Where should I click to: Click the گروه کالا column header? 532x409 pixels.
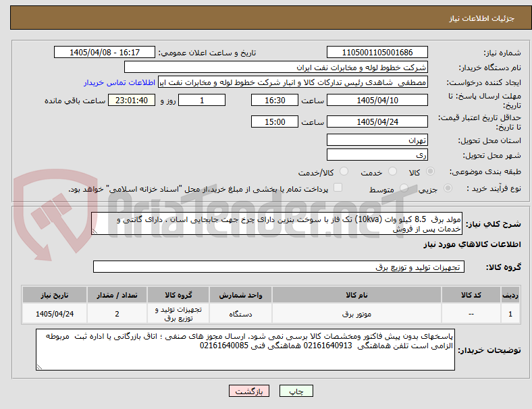(x=178, y=295)
